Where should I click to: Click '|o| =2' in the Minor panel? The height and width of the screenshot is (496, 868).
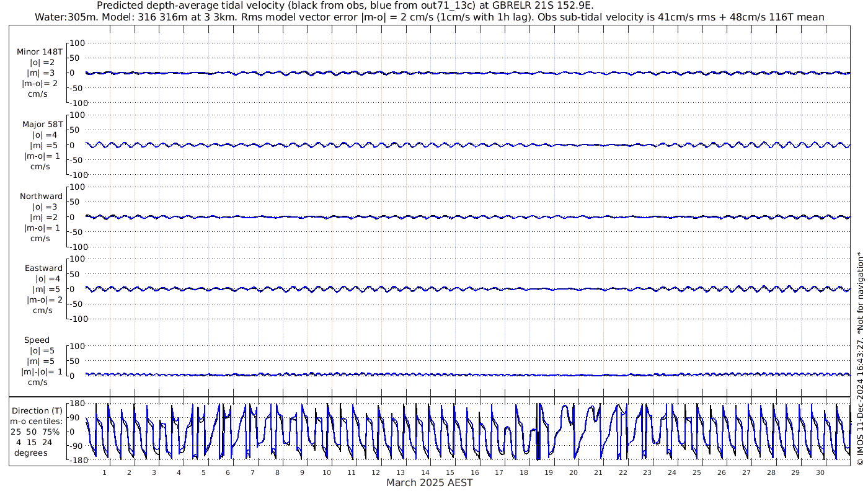click(x=43, y=63)
